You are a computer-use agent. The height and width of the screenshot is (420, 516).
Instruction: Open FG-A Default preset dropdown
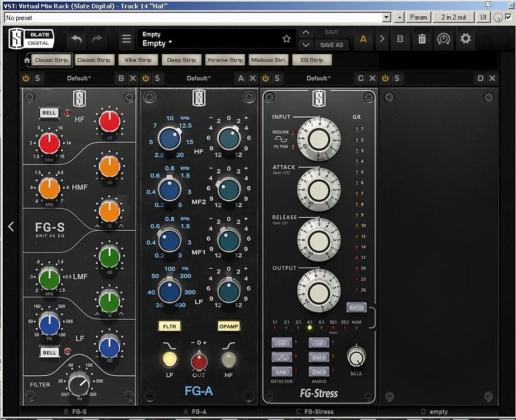coord(199,78)
